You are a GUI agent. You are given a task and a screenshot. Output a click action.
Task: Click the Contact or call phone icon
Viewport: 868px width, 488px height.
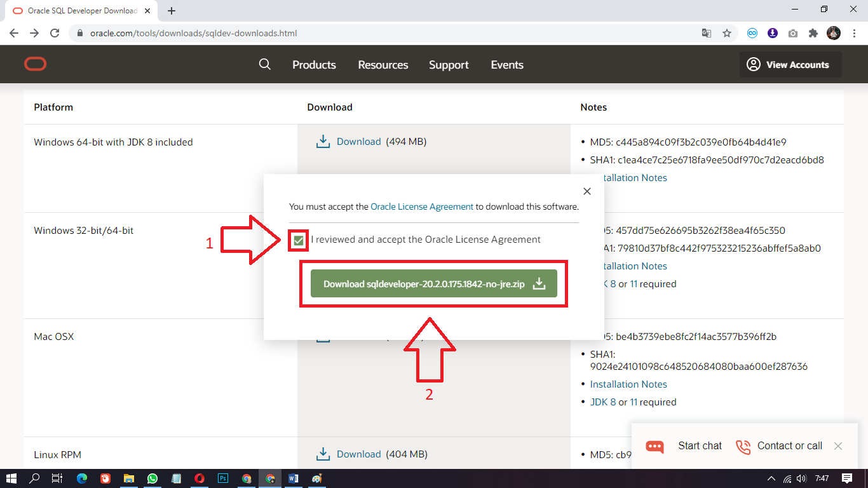point(743,447)
